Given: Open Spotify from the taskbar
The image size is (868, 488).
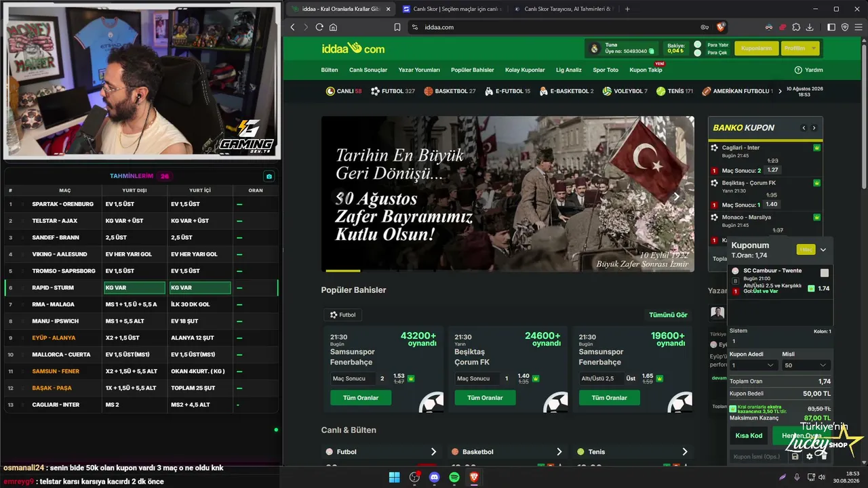Looking at the screenshot, I should pos(454,477).
